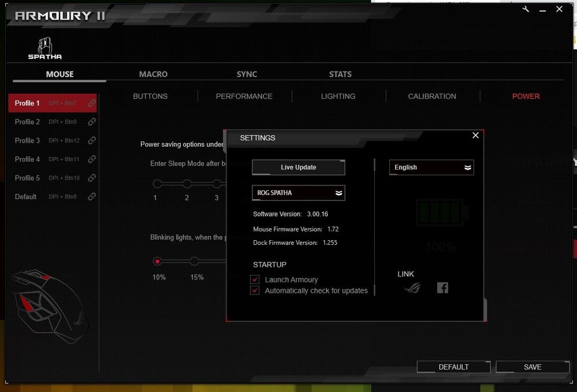Open the PERFORMANCE sub-tab
This screenshot has height=392, width=577.
pos(244,96)
